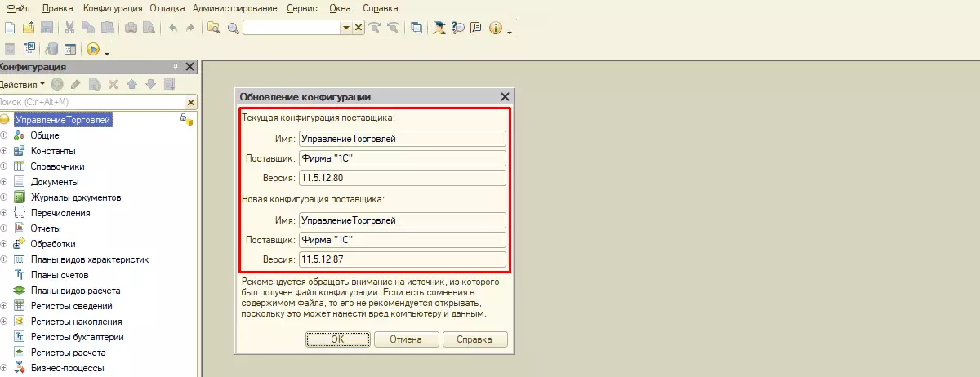
Task: Click the lock icon beside УправлениеТорговлей root
Action: (185, 120)
